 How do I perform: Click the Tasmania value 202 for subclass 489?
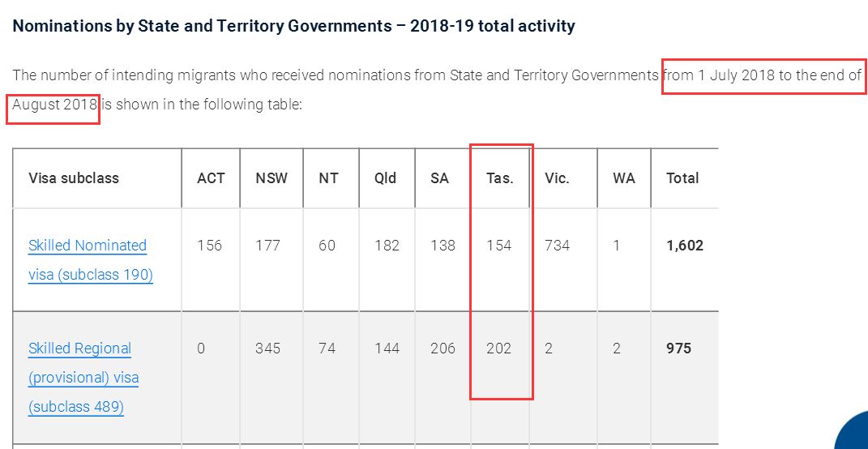point(499,349)
